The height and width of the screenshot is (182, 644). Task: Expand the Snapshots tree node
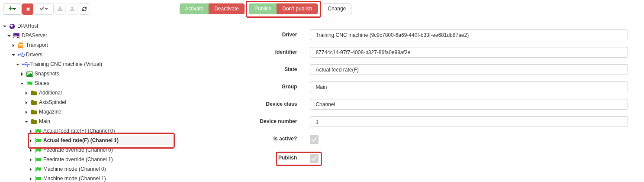(x=22, y=74)
